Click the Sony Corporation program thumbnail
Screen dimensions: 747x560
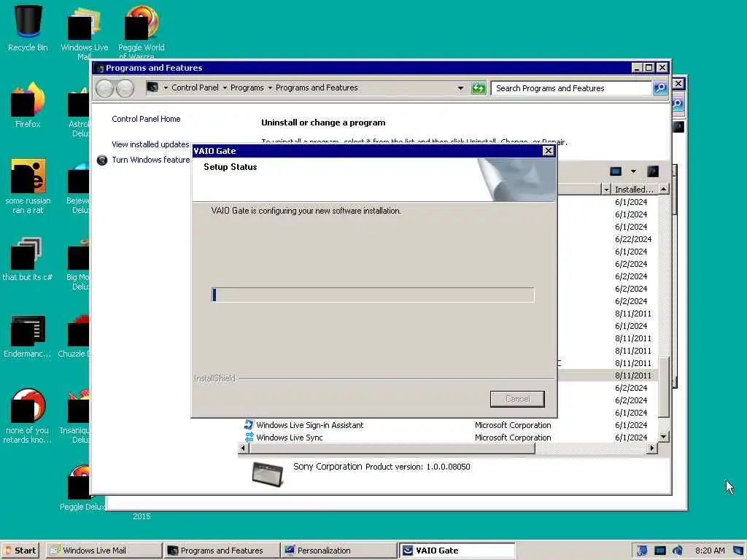pyautogui.click(x=267, y=474)
